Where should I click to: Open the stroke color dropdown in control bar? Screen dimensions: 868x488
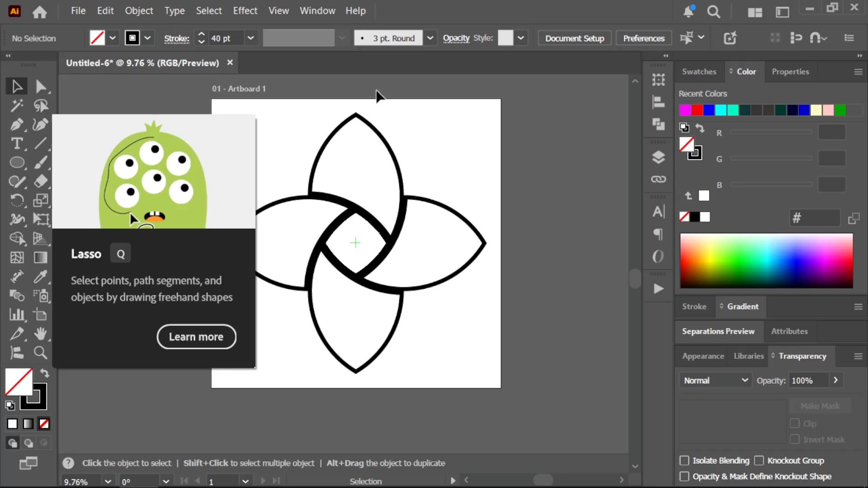[147, 38]
